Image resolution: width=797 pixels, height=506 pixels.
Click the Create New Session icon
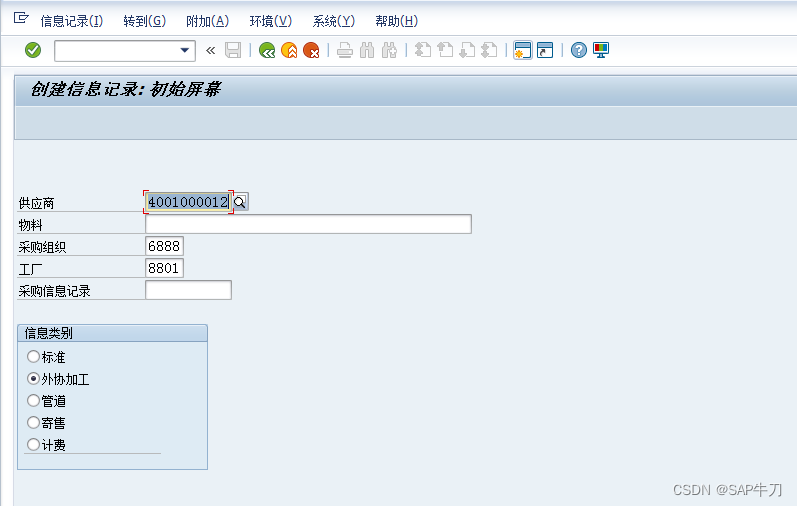[523, 50]
